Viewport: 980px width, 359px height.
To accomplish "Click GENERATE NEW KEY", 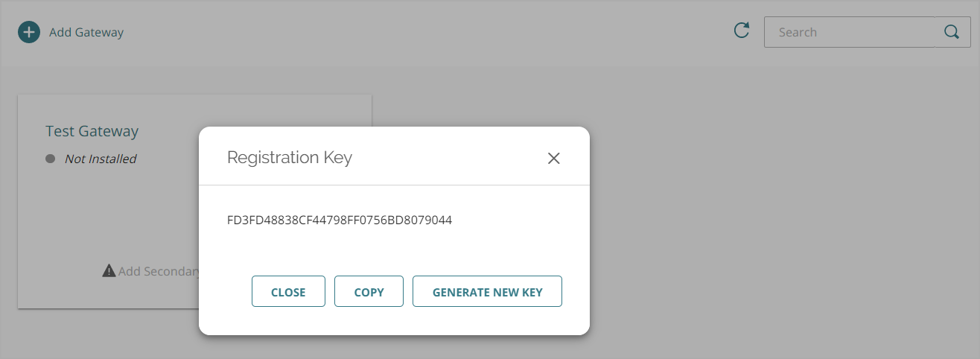I will 487,292.
